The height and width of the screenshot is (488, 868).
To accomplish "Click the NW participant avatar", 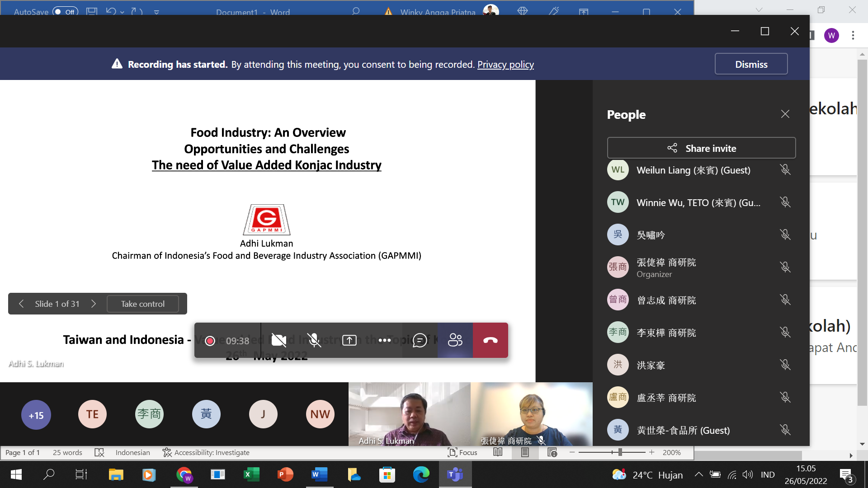I will coord(320,414).
